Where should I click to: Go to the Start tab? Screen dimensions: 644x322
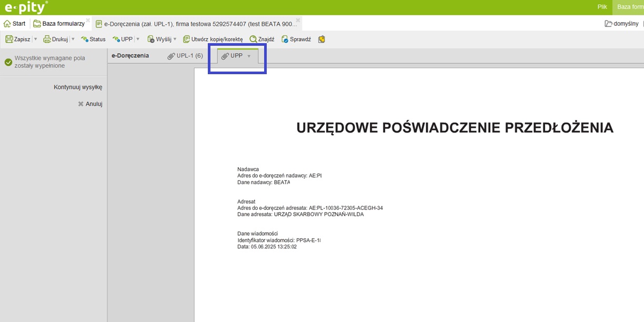pos(15,24)
